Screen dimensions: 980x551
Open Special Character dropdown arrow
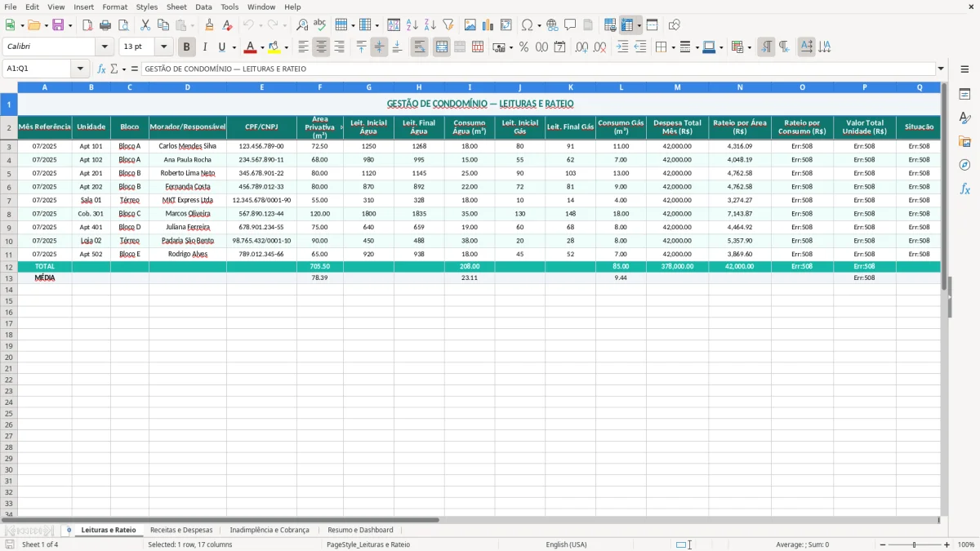(x=539, y=25)
